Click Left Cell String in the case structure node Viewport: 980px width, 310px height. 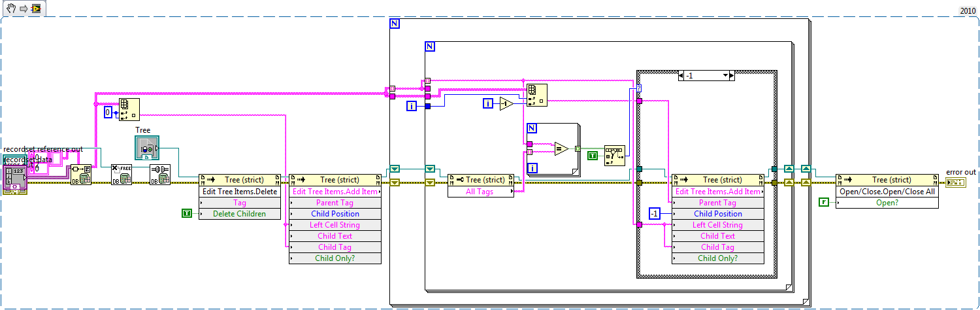click(x=718, y=224)
